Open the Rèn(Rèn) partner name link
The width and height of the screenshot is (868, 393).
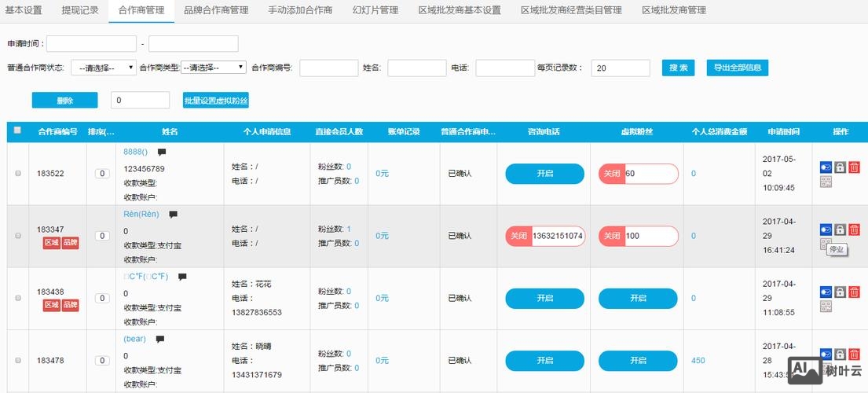(141, 214)
